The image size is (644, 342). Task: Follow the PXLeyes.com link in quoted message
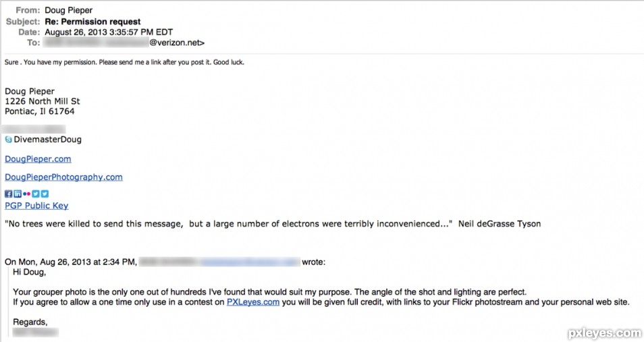pos(253,302)
